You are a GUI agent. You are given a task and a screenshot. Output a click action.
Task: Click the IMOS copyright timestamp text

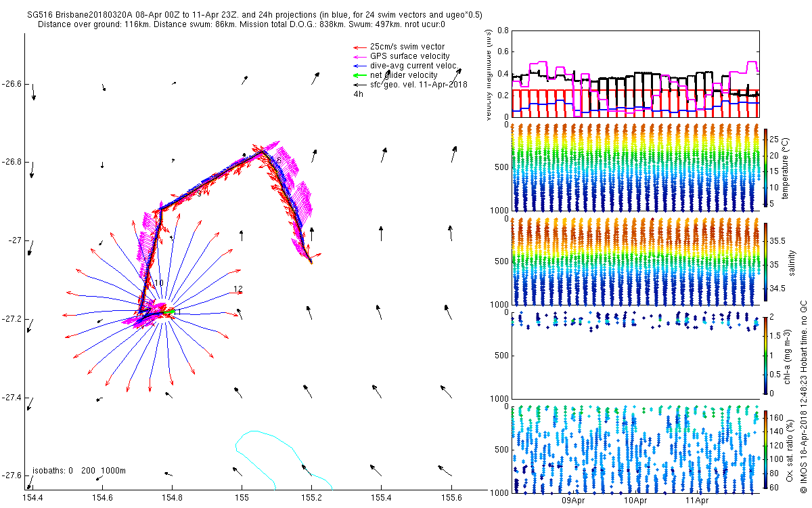pos(804,395)
